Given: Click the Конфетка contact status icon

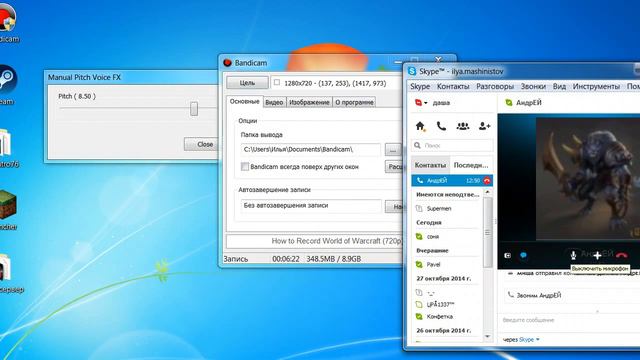Looking at the screenshot, I should tap(419, 316).
